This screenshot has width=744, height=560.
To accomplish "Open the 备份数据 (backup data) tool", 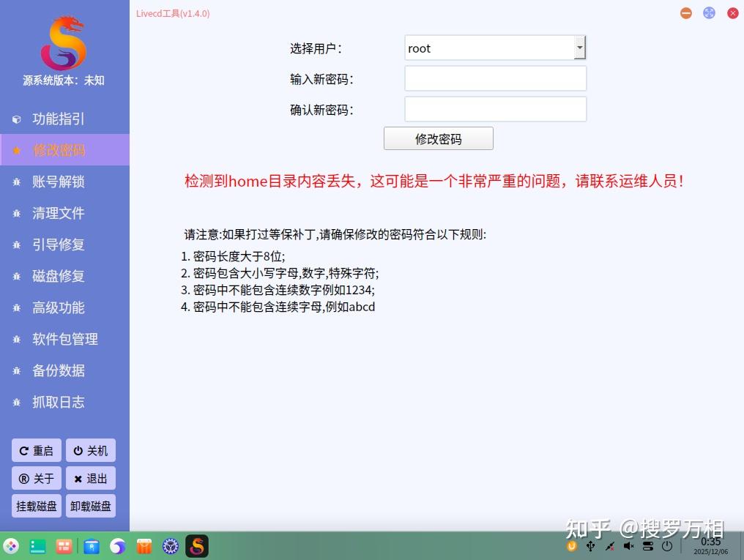I will [x=58, y=370].
